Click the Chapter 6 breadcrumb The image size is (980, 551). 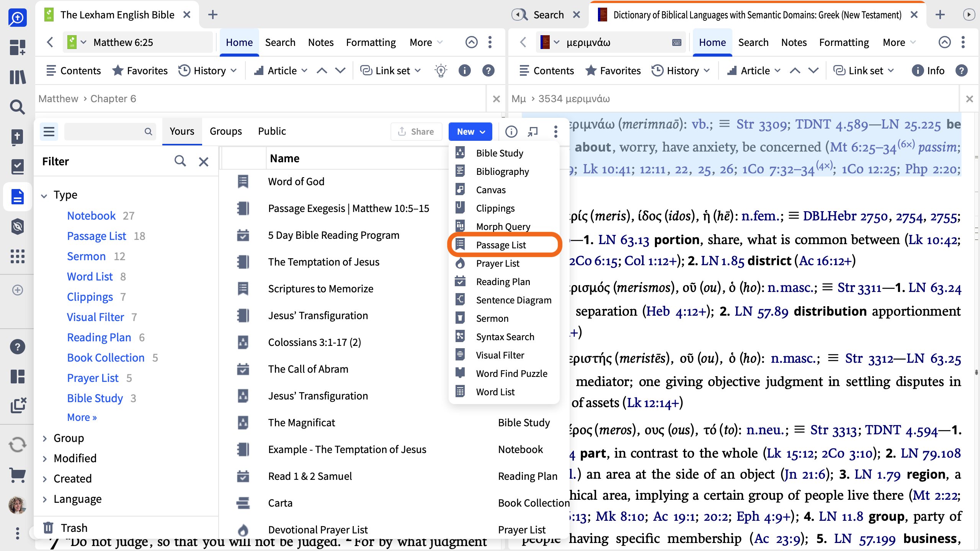(x=113, y=99)
